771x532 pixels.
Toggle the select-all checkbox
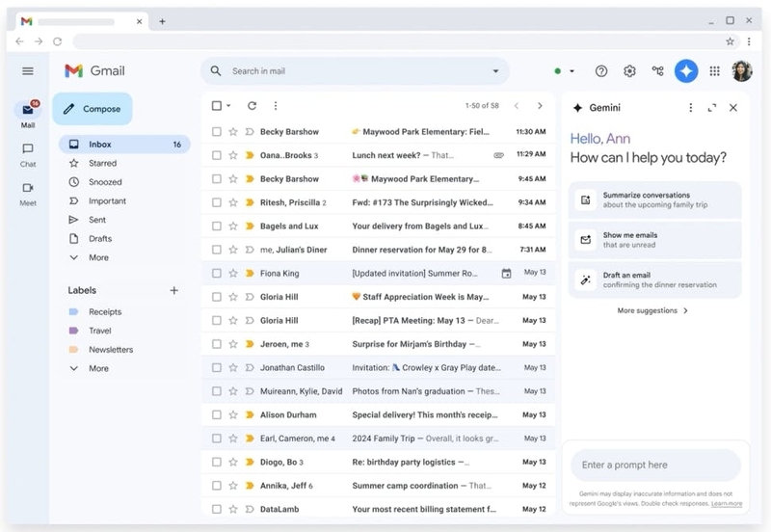(216, 106)
